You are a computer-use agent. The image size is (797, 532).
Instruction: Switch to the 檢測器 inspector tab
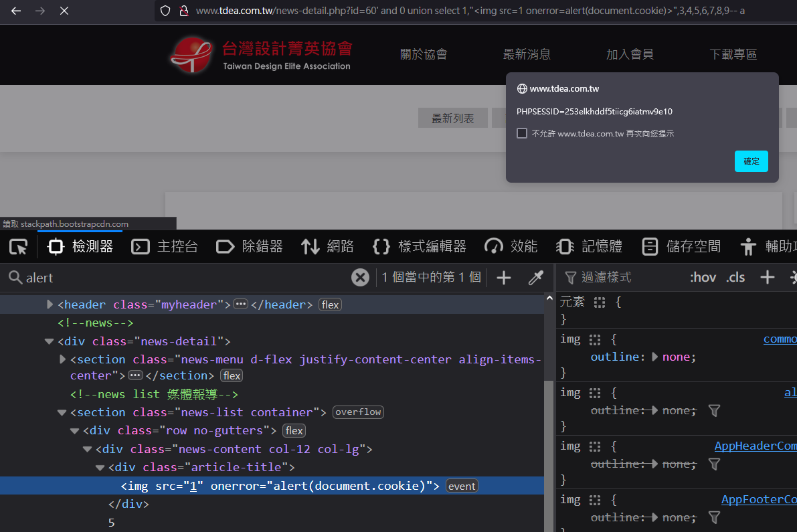(80, 247)
